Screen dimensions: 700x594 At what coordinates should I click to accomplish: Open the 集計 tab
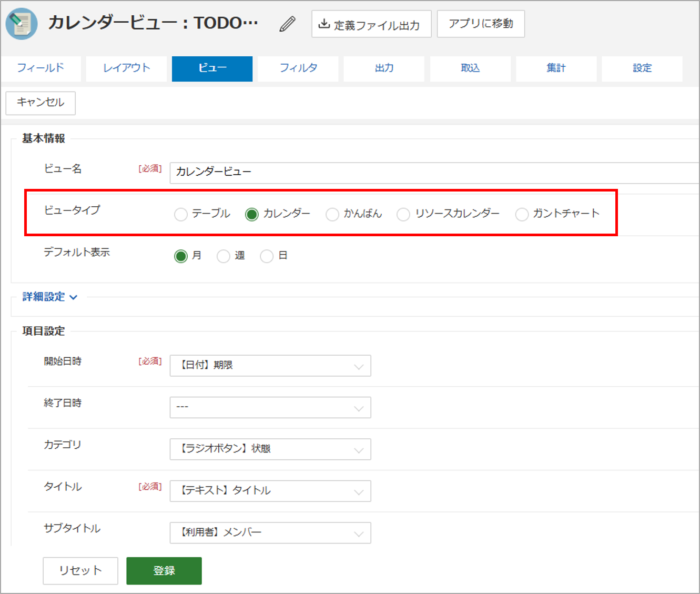tap(557, 68)
